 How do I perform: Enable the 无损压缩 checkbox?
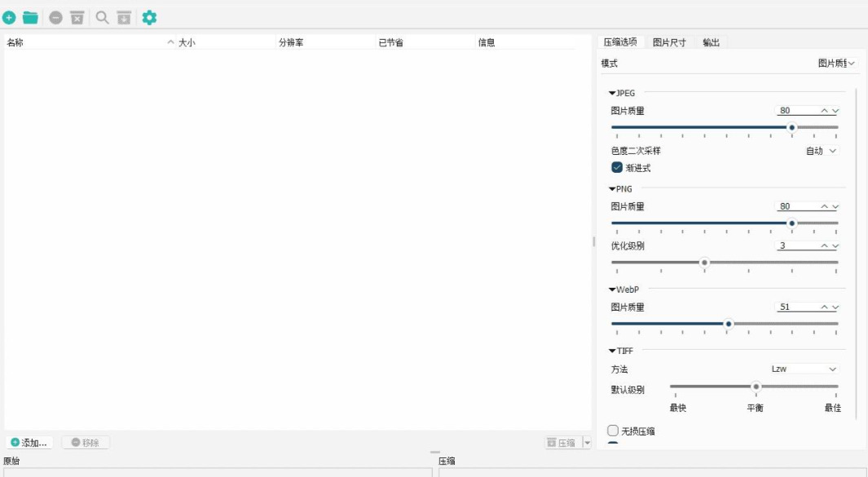point(613,431)
